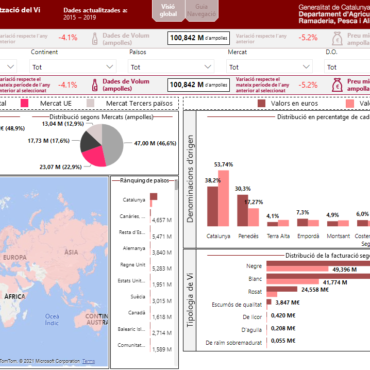Click the upper greyed 100,842 M value box
Image resolution: width=370 pixels, height=370 pixels.
(x=198, y=38)
